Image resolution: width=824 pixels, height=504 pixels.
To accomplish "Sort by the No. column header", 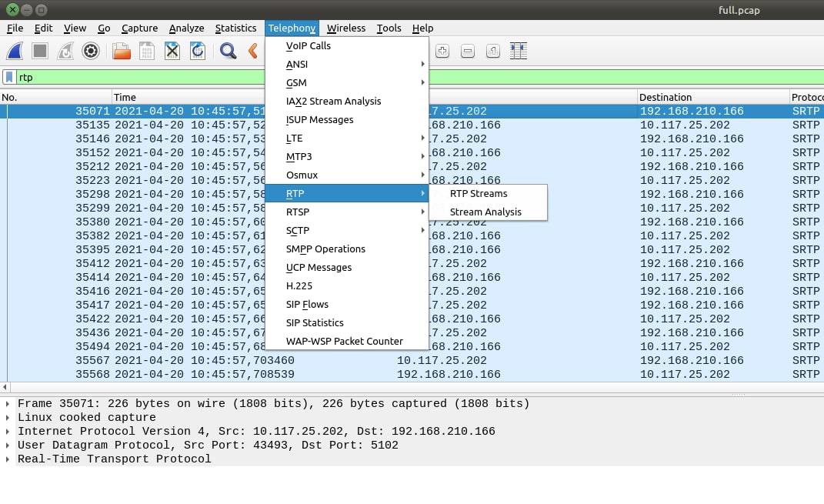I will 55,97.
